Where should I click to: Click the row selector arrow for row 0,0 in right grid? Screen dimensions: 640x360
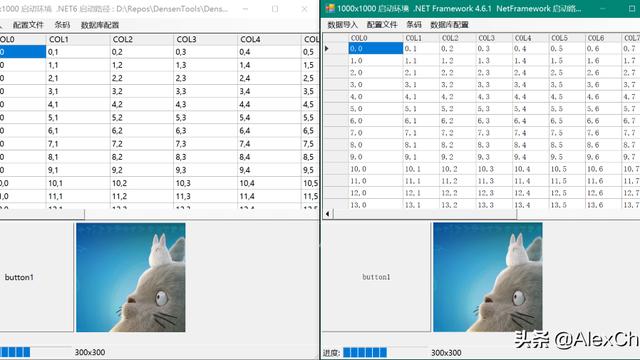point(335,49)
